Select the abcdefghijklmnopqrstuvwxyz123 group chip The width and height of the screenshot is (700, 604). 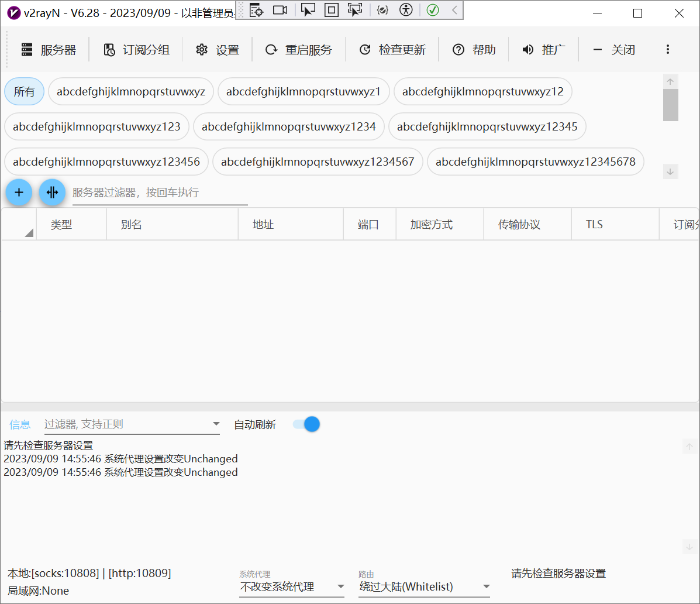96,127
